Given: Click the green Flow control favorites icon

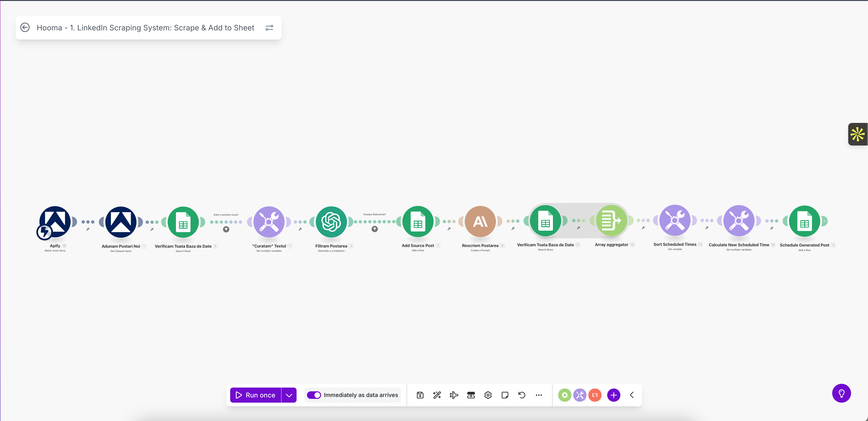Looking at the screenshot, I should (564, 395).
